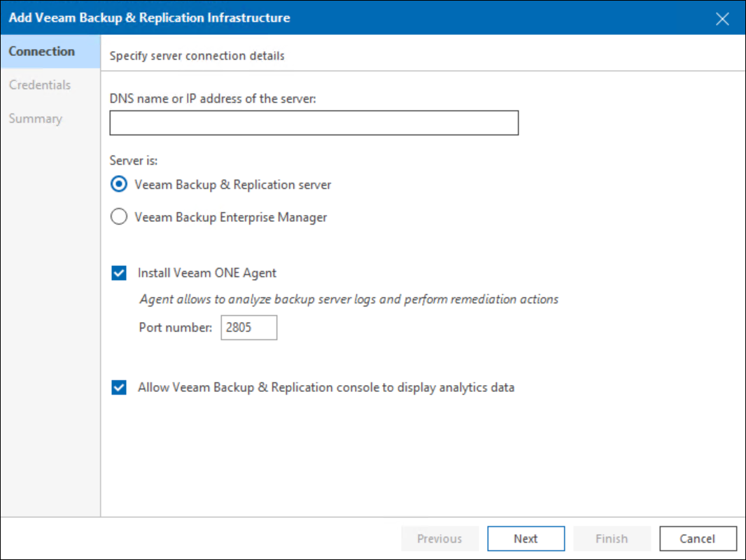Disable analytics data display for console
Image resolution: width=746 pixels, height=560 pixels.
point(118,387)
